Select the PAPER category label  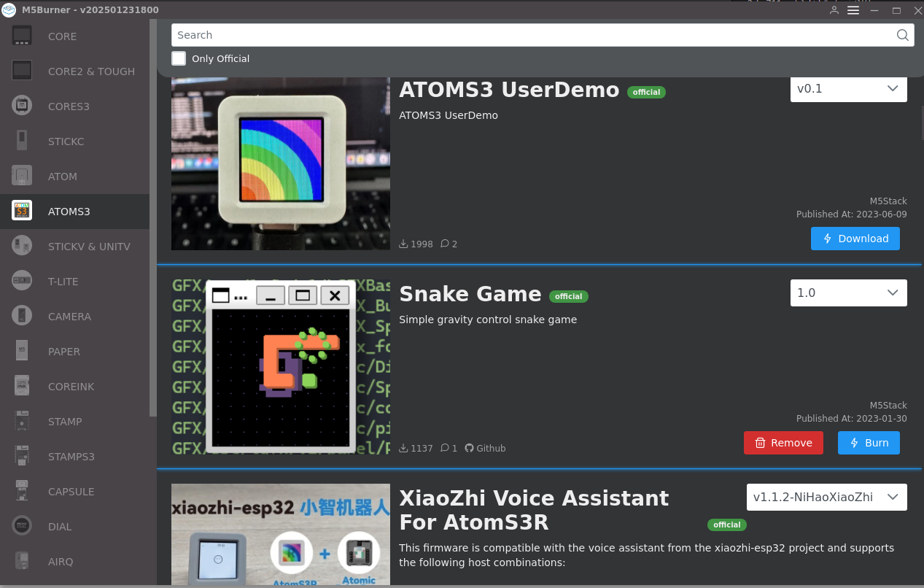pos(64,352)
